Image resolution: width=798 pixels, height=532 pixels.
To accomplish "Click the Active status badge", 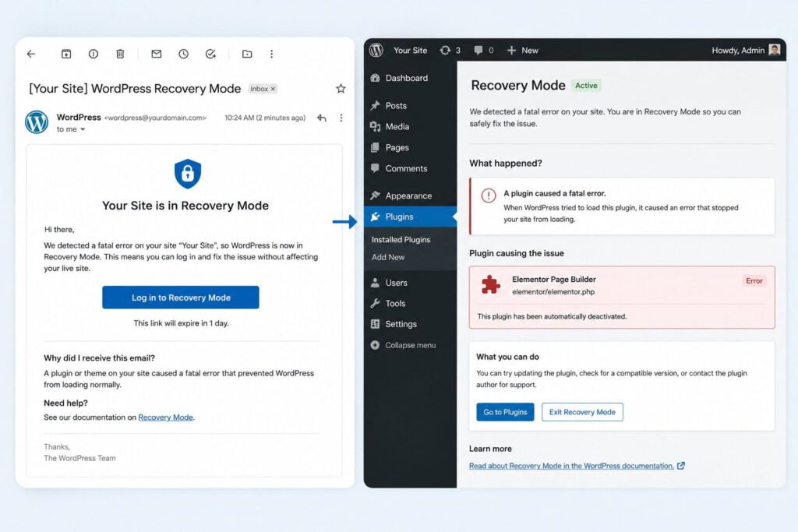I will coord(586,86).
